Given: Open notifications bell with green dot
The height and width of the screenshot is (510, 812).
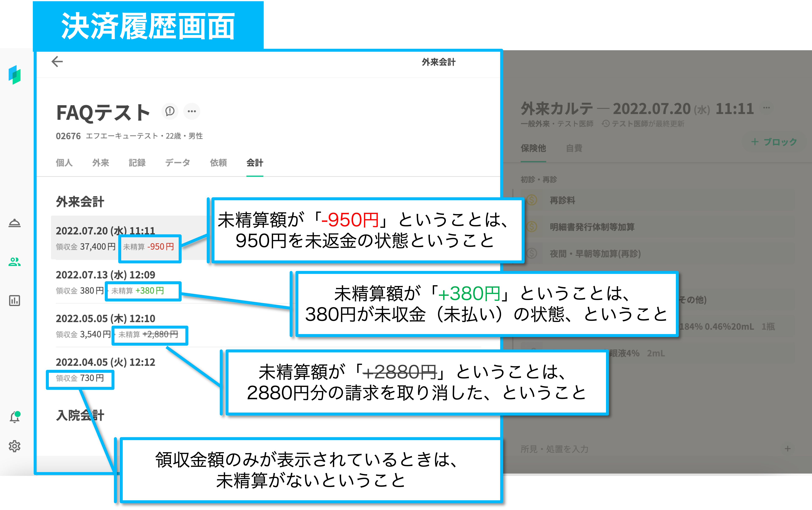Looking at the screenshot, I should tap(15, 417).
